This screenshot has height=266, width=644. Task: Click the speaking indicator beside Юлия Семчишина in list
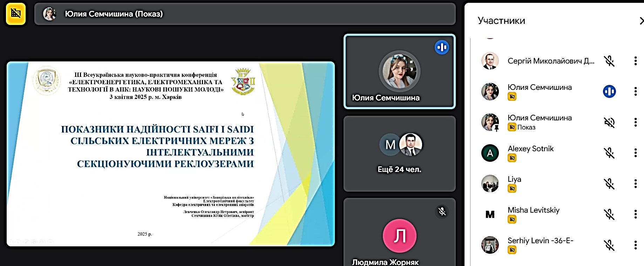(x=609, y=92)
